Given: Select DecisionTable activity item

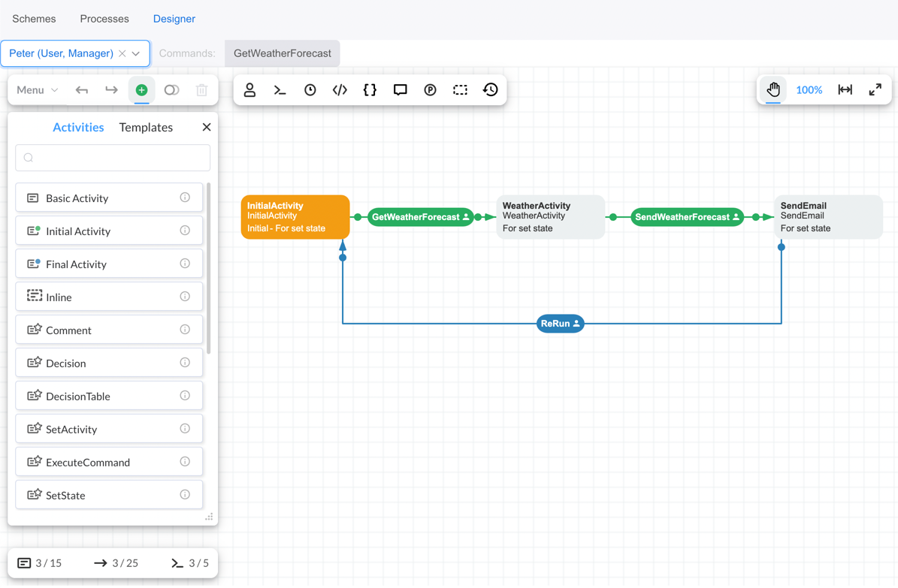Looking at the screenshot, I should click(x=109, y=396).
